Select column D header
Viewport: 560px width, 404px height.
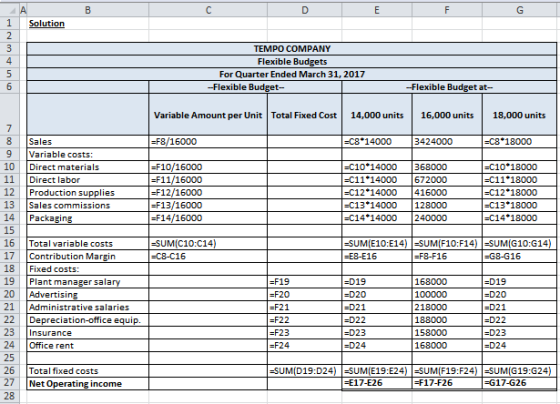305,10
